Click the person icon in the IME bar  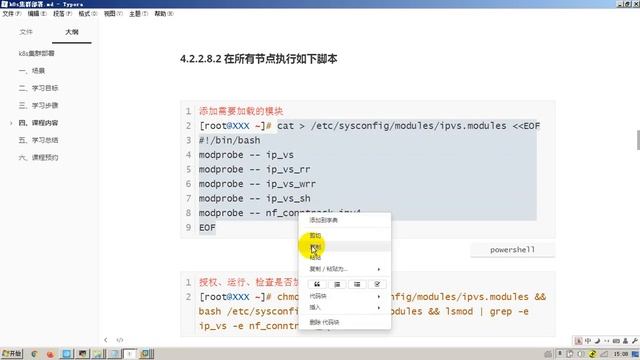625,340
